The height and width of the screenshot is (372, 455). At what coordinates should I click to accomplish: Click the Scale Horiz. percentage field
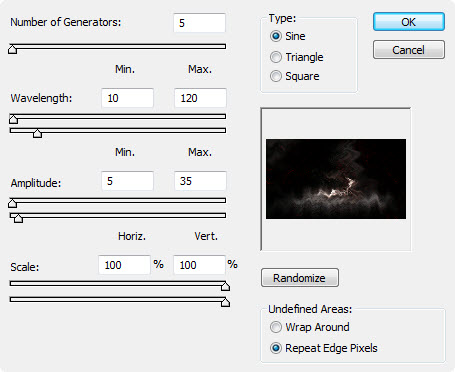124,265
